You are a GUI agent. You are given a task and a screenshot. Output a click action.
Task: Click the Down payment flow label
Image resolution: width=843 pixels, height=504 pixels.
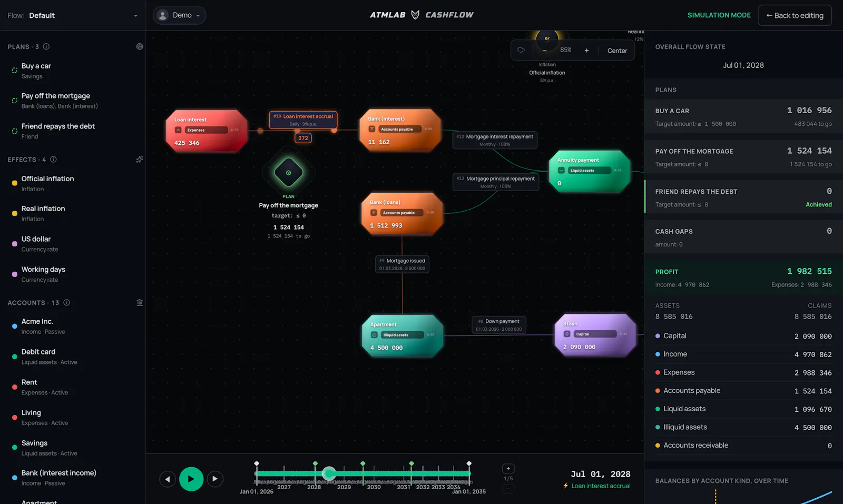pyautogui.click(x=499, y=325)
